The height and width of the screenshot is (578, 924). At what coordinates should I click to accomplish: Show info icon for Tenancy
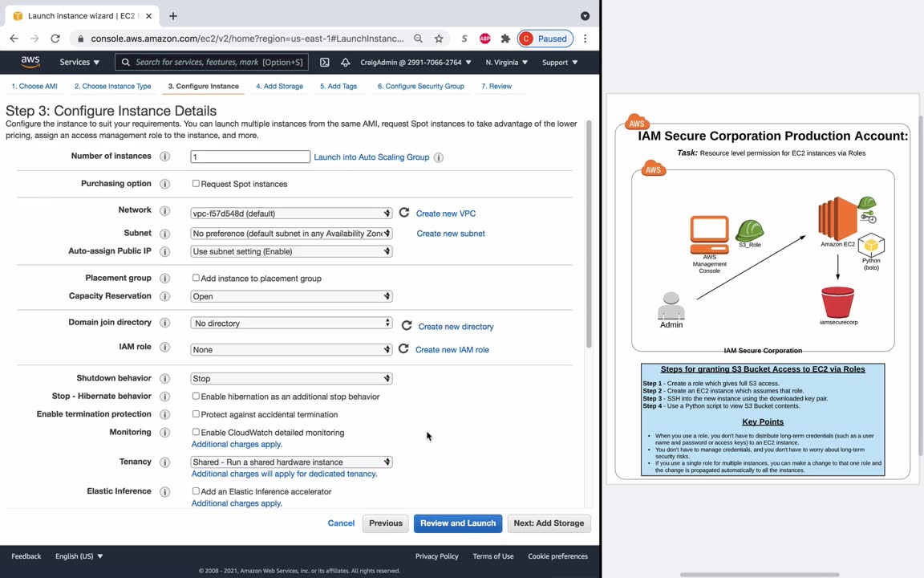pyautogui.click(x=165, y=462)
